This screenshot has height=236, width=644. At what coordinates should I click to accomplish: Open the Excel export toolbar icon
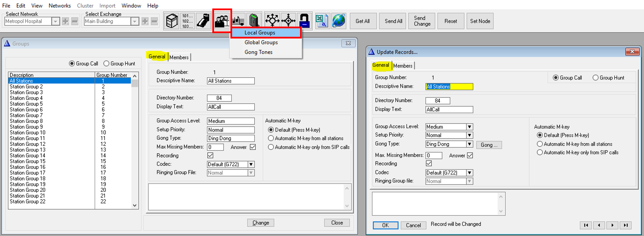point(322,21)
